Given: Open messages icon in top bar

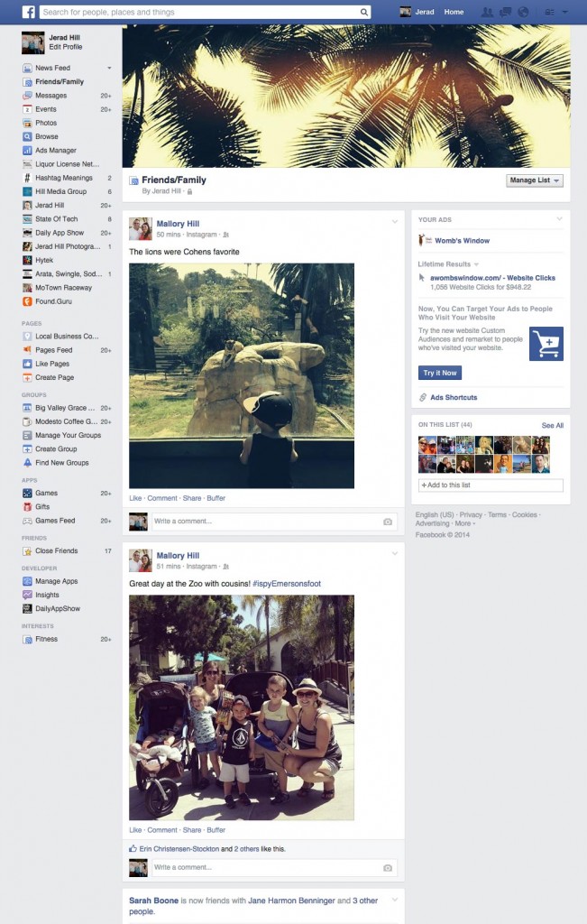Looking at the screenshot, I should click(505, 12).
